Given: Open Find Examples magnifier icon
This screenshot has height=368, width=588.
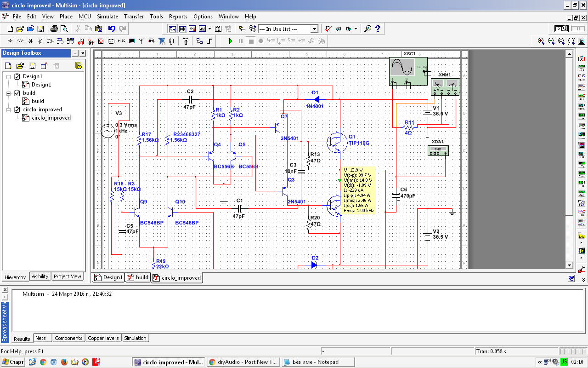Looking at the screenshot, I should [368, 29].
